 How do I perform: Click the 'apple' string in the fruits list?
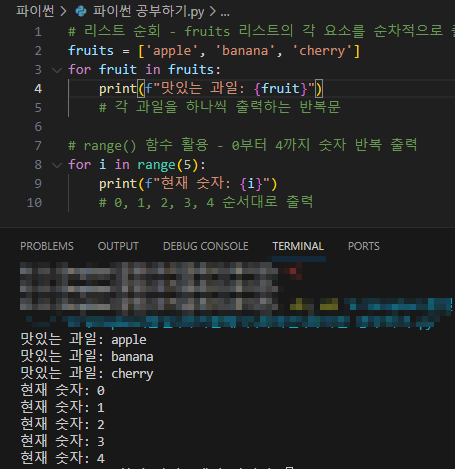pyautogui.click(x=172, y=51)
